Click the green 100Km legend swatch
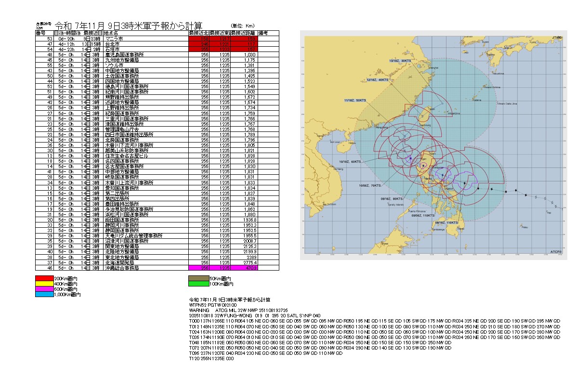Screen dimensions: 588x390 tap(199, 284)
